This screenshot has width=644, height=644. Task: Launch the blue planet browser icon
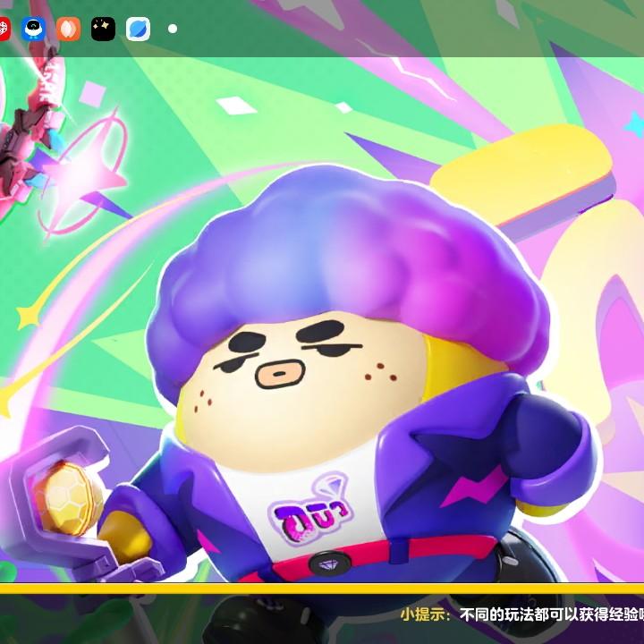pyautogui.click(x=138, y=29)
